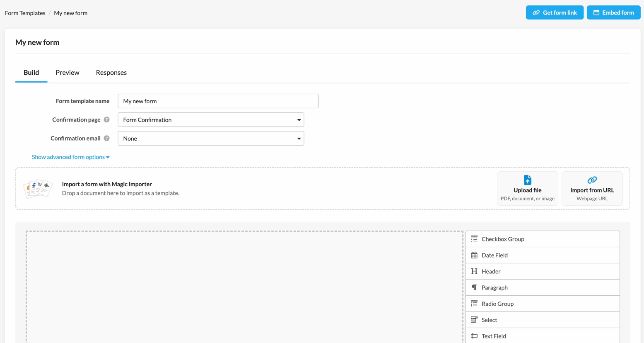Switch to the Preview tab
Viewport: 644px width, 343px height.
(68, 73)
